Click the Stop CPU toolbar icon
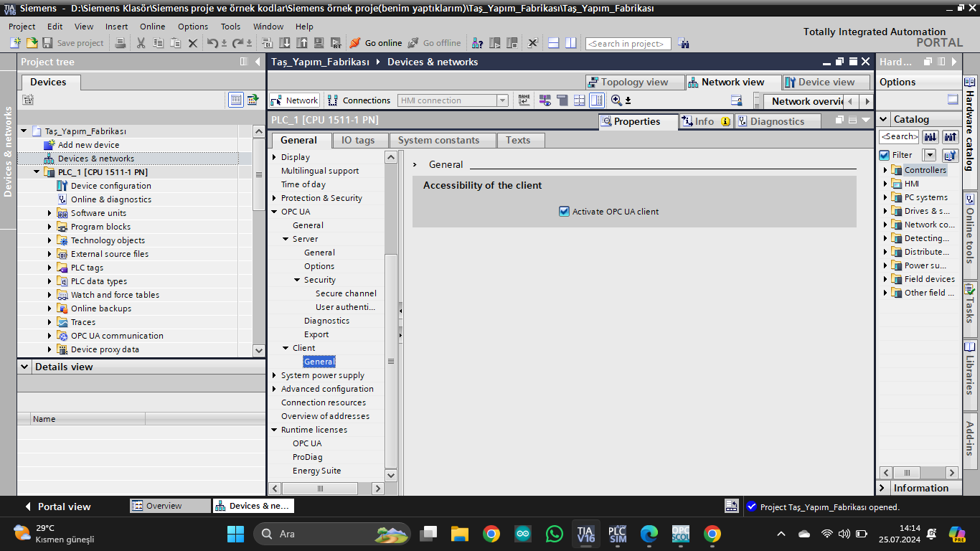Image resolution: width=980 pixels, height=551 pixels. 512,43
